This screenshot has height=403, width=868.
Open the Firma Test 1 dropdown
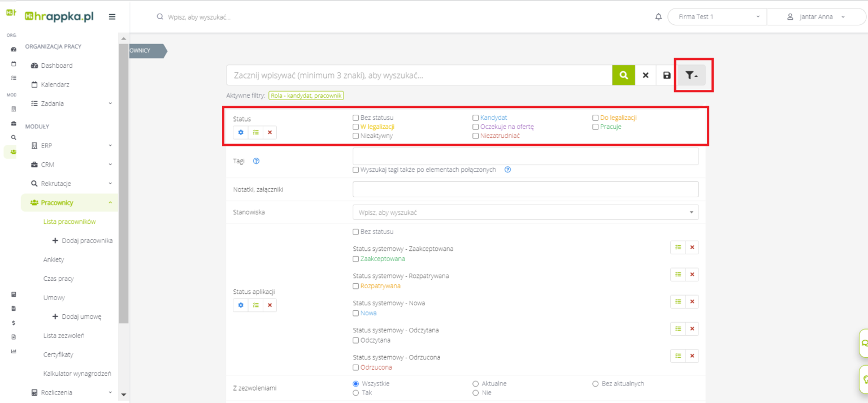[717, 17]
